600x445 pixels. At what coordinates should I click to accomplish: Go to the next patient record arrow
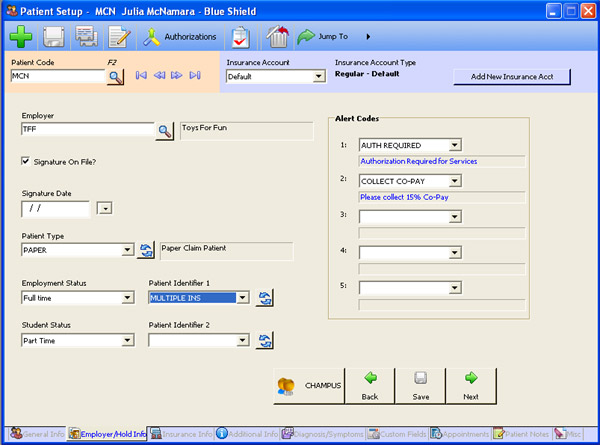(176, 75)
